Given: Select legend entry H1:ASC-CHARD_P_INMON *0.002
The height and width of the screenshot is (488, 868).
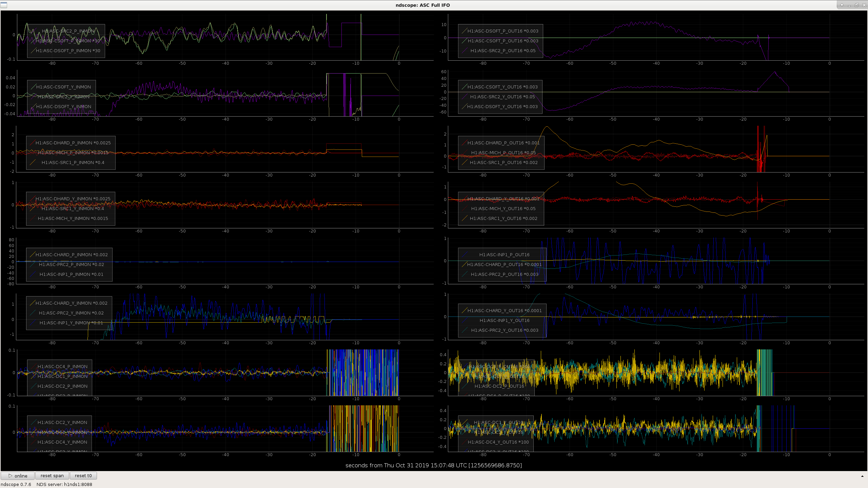Looking at the screenshot, I should coord(72,255).
